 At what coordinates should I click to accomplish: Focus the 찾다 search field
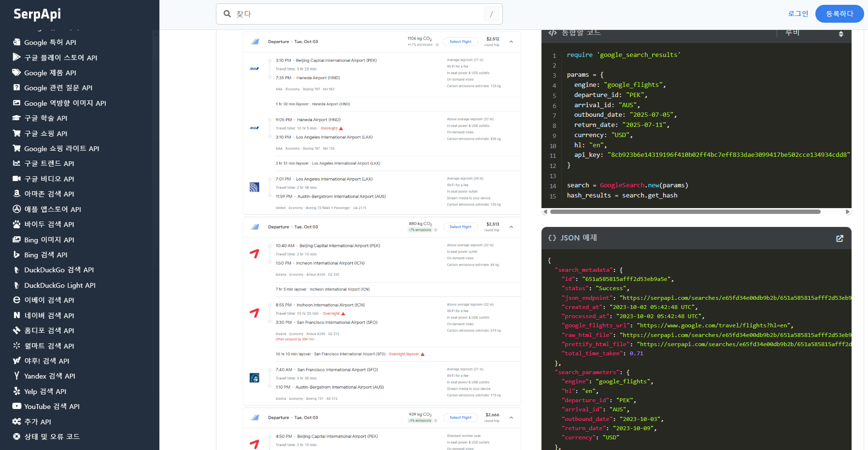tap(359, 14)
